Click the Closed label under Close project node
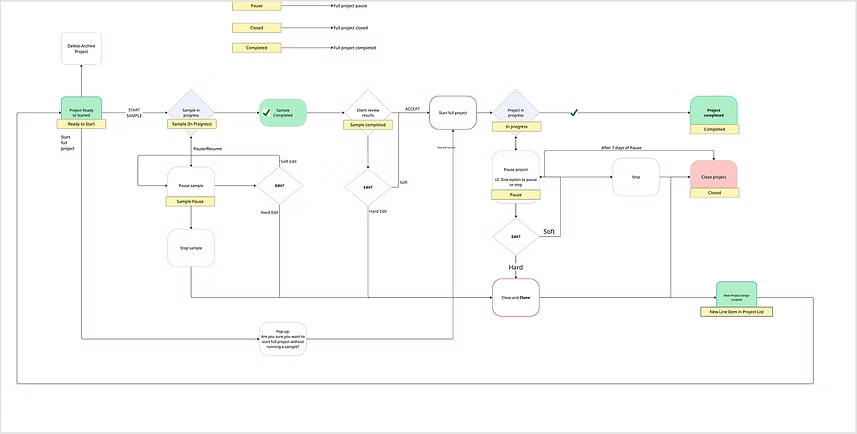 714,193
